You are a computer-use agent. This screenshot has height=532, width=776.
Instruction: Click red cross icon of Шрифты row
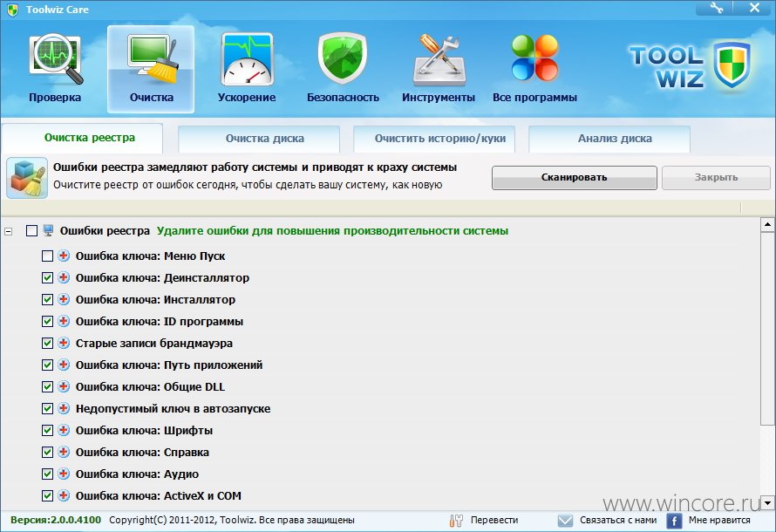click(64, 430)
